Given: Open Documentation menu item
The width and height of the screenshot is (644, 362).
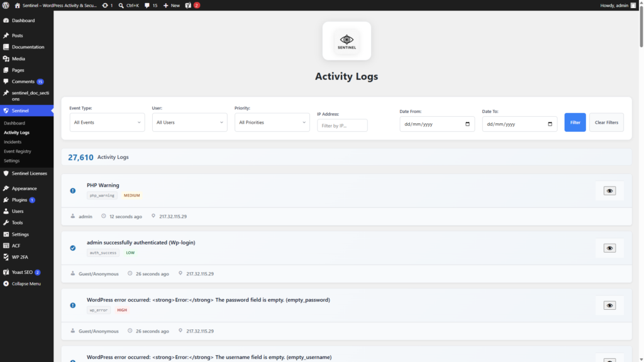Looking at the screenshot, I should [28, 47].
